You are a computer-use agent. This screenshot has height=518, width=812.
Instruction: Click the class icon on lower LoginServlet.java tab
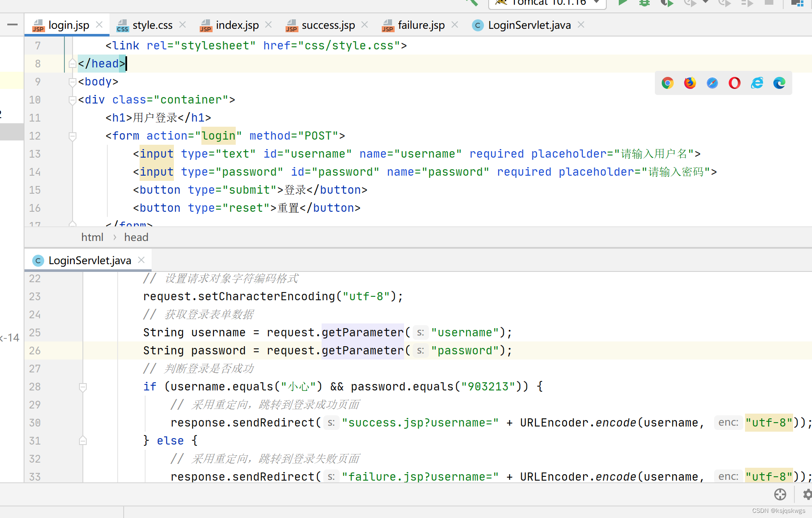[x=38, y=261]
